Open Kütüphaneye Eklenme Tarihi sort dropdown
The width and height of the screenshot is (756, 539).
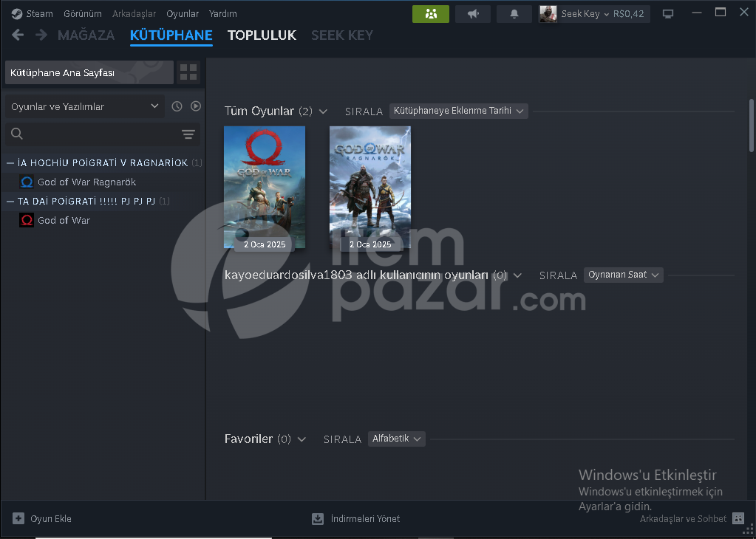[458, 111]
